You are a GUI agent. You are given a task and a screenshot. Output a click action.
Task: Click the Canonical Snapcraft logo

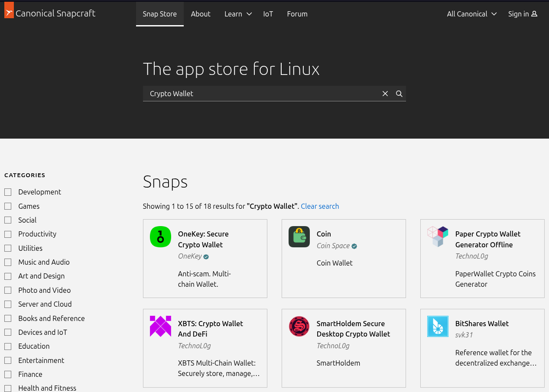point(49,13)
